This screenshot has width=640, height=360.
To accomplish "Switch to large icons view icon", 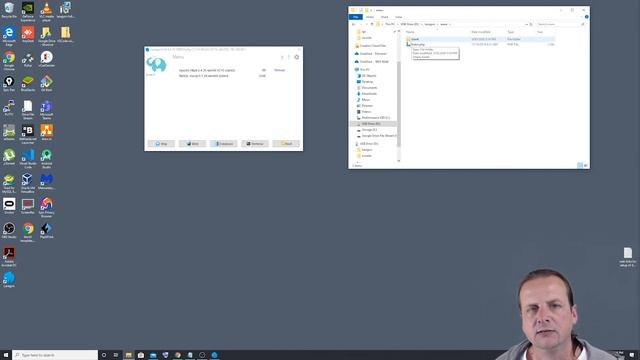I will click(586, 165).
